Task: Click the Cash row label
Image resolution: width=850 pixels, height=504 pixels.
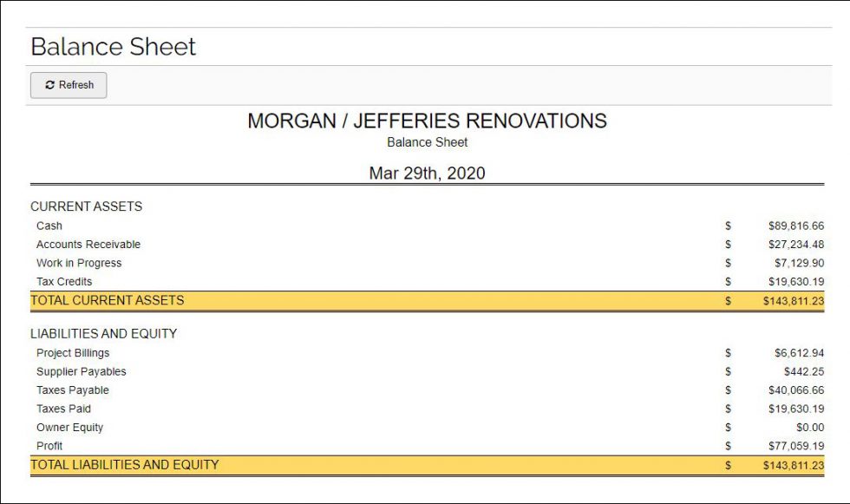Action: [x=49, y=226]
